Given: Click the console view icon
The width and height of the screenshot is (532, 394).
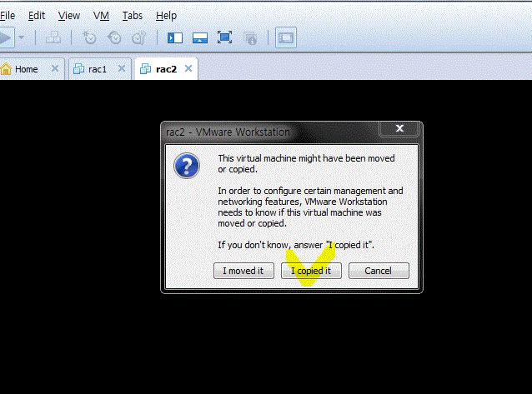Looking at the screenshot, I should (x=286, y=37).
